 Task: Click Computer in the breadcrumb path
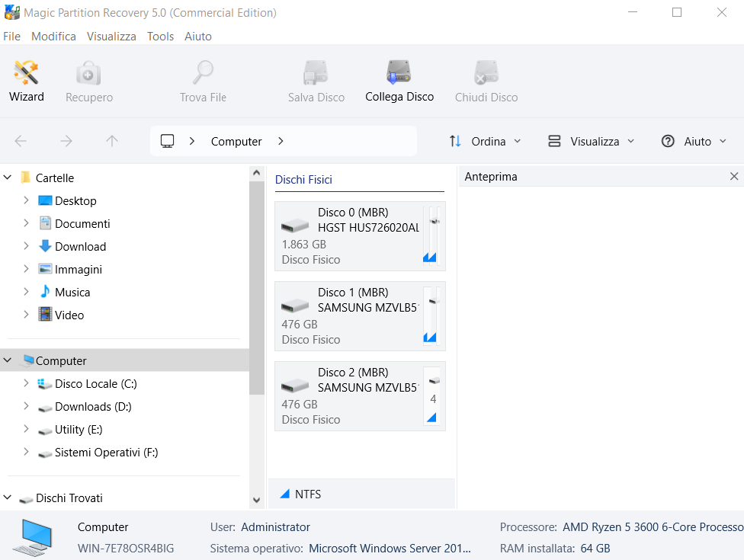click(x=236, y=141)
